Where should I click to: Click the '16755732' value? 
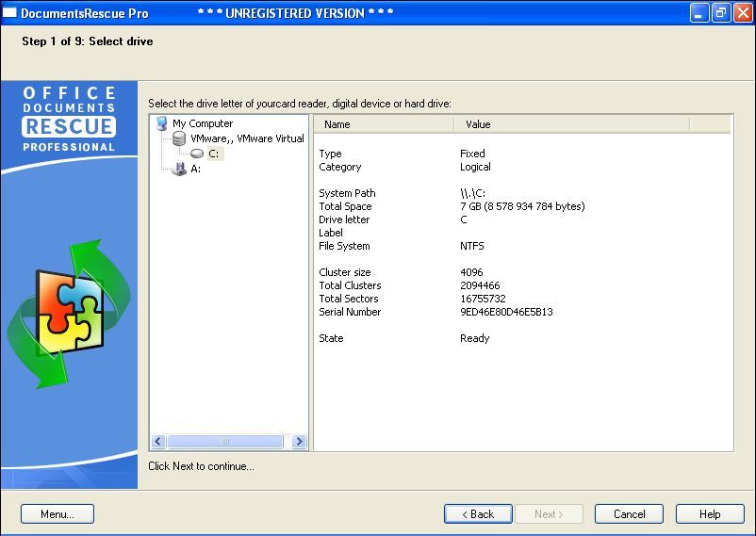point(484,299)
